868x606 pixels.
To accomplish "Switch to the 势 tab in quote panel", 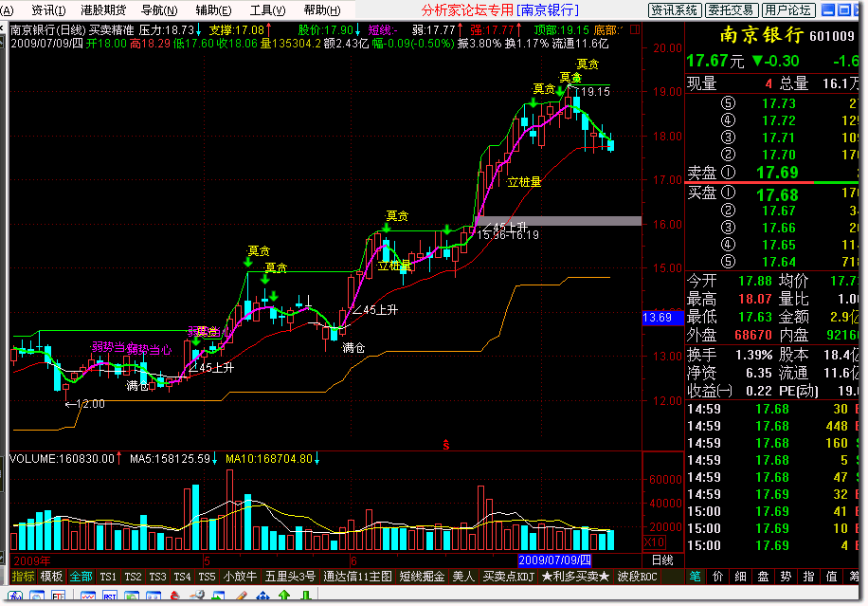I will click(787, 577).
